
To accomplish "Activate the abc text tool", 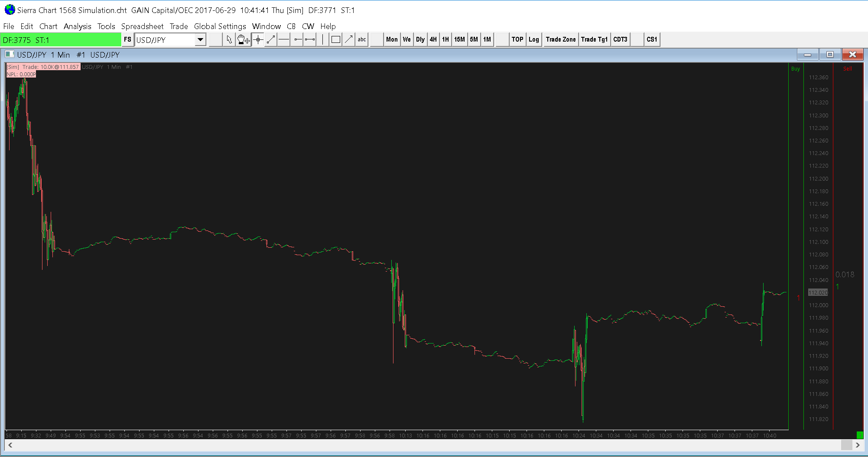I will click(362, 40).
